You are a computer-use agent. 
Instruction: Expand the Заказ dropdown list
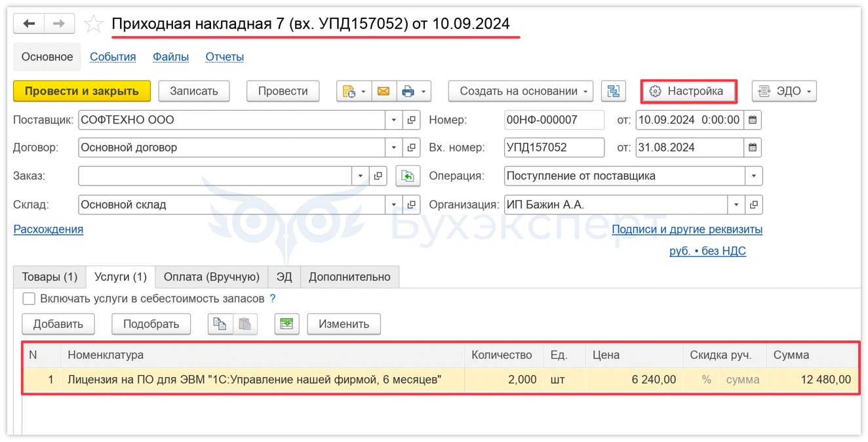pyautogui.click(x=361, y=176)
